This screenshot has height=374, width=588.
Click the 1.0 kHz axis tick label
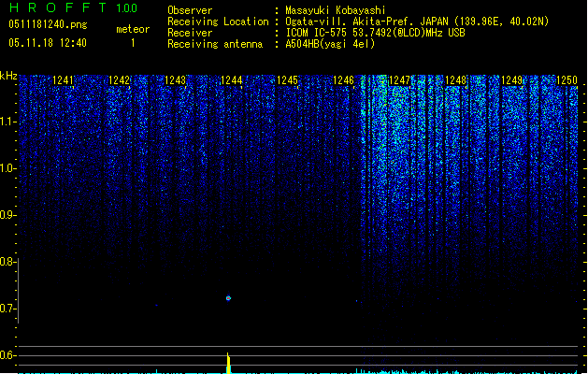[x=7, y=168]
